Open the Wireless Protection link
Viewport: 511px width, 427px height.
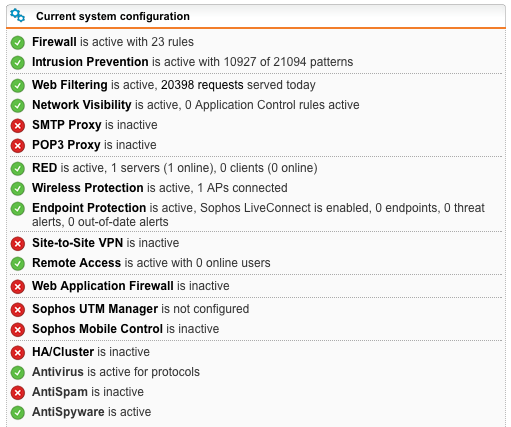pos(88,188)
